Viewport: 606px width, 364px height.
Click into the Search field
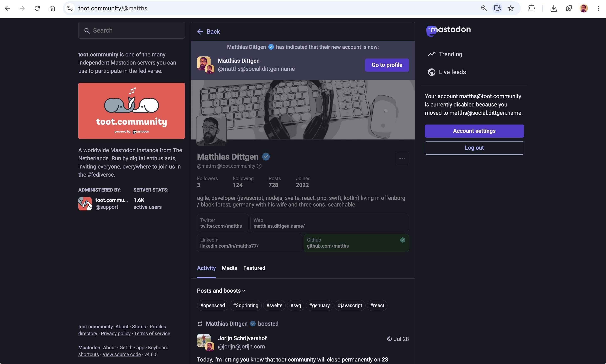point(131,31)
